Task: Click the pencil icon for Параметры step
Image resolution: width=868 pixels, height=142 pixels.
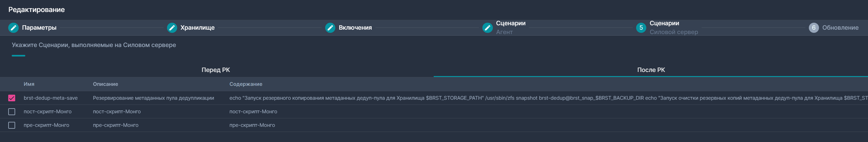Action: pyautogui.click(x=13, y=27)
